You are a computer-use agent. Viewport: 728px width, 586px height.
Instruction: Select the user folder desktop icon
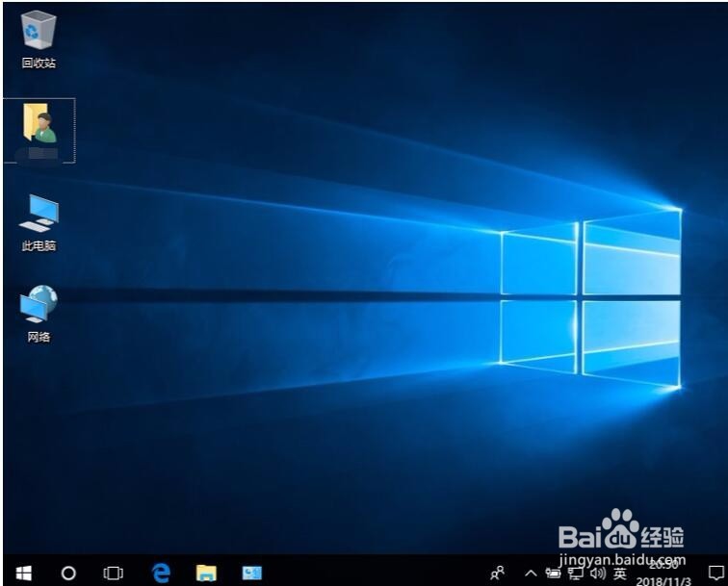click(39, 131)
